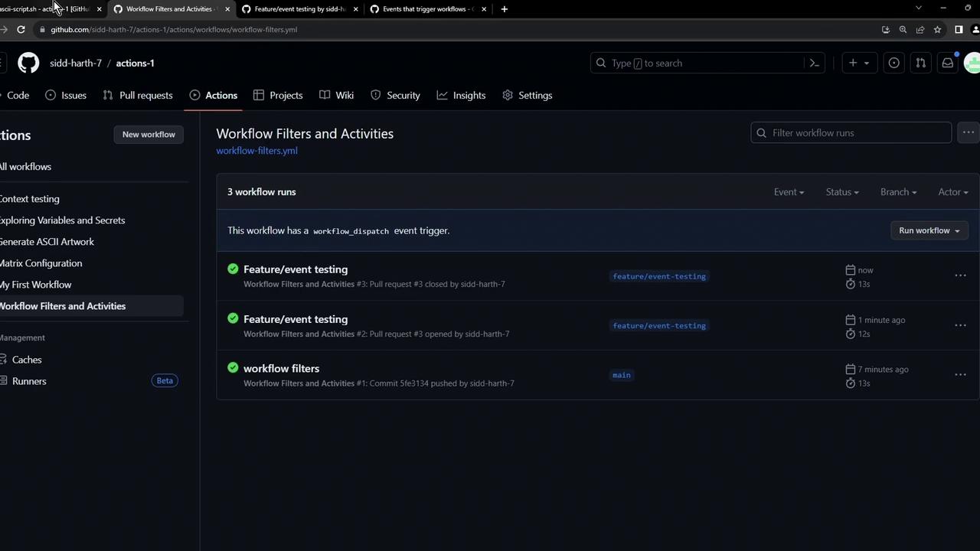
Task: Open workflow page kebab menu near filter box
Action: click(969, 132)
